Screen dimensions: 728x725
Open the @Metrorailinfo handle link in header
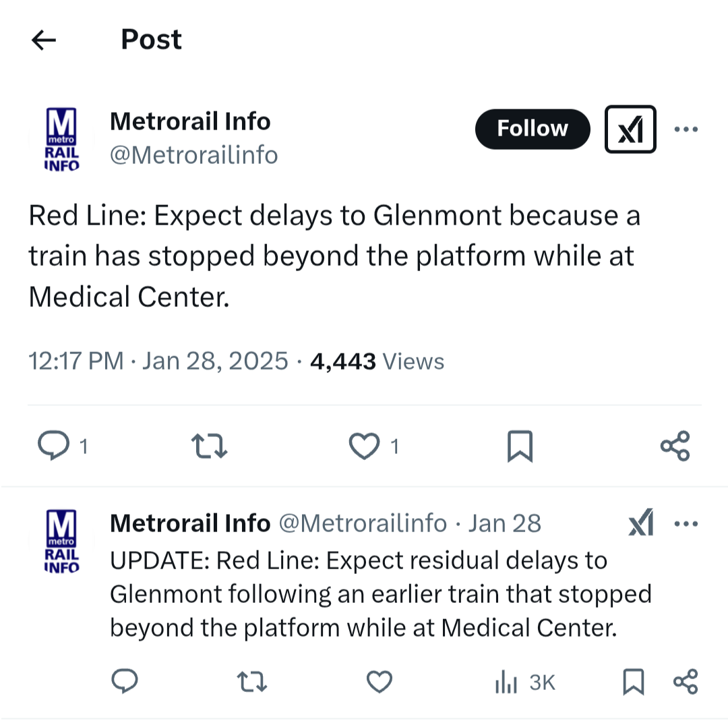(194, 155)
